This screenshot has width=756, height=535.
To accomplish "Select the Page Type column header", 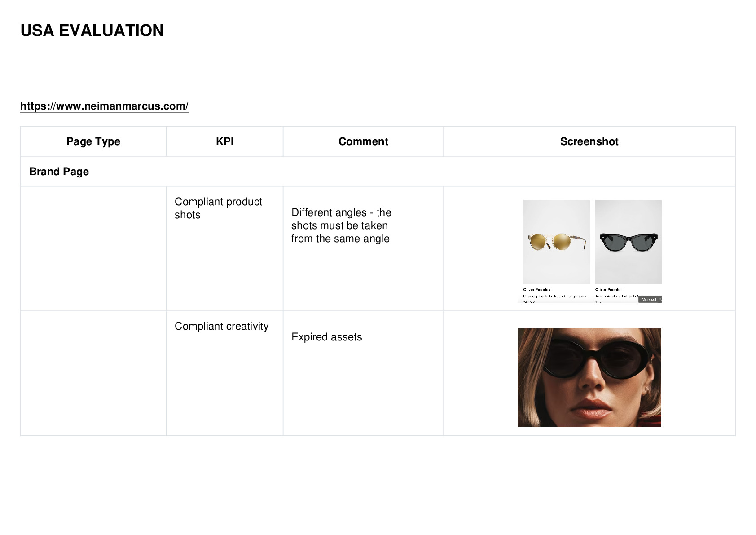I will pyautogui.click(x=93, y=141).
